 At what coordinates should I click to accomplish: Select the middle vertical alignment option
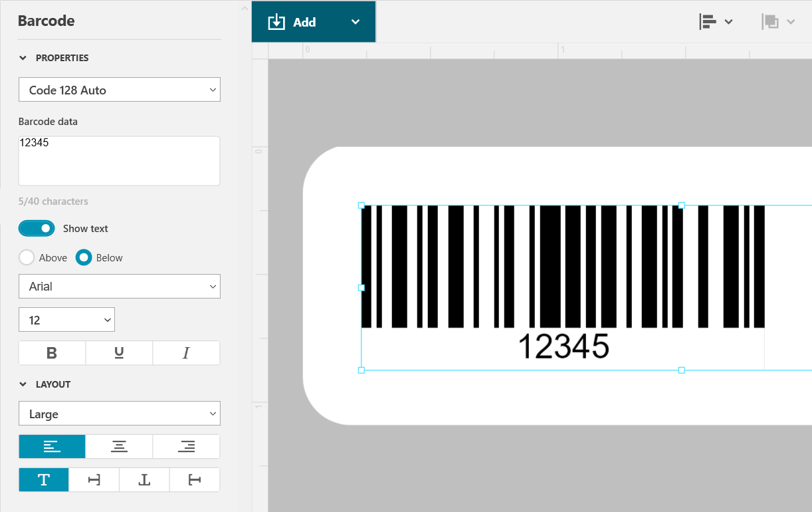(94, 480)
